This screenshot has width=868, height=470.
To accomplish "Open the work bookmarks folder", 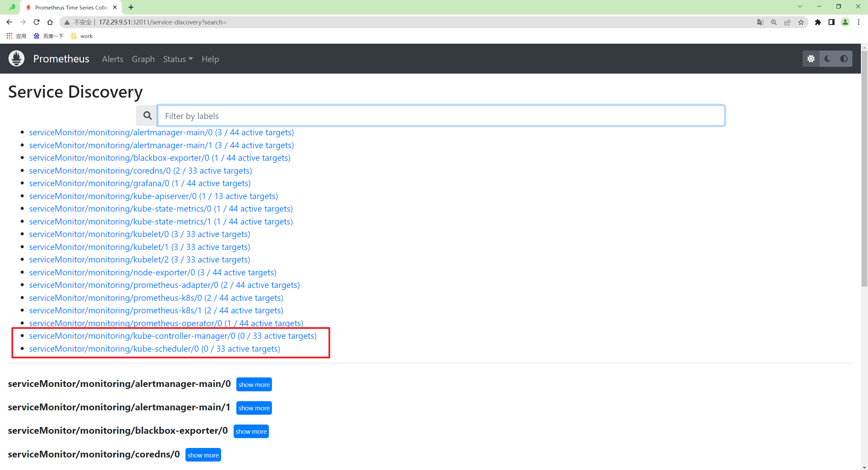I will tap(82, 36).
